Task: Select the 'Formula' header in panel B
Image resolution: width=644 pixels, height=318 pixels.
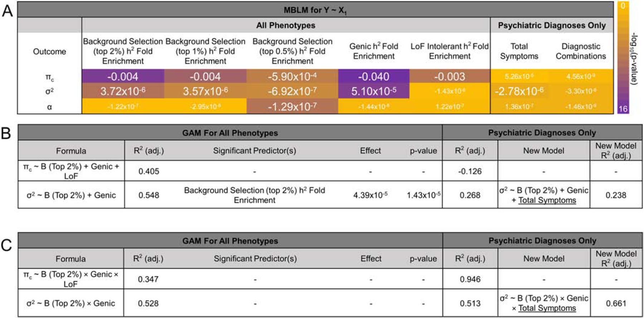Action: click(x=71, y=151)
